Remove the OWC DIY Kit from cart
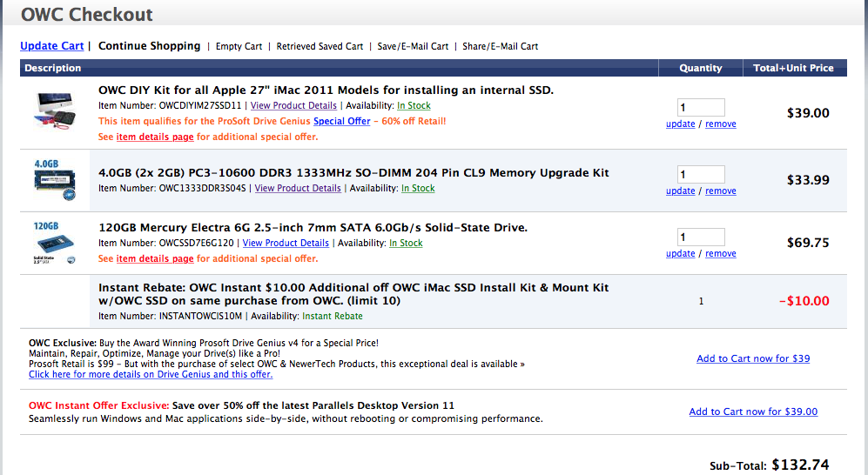Viewport: 868px width, 475px height. pyautogui.click(x=720, y=124)
